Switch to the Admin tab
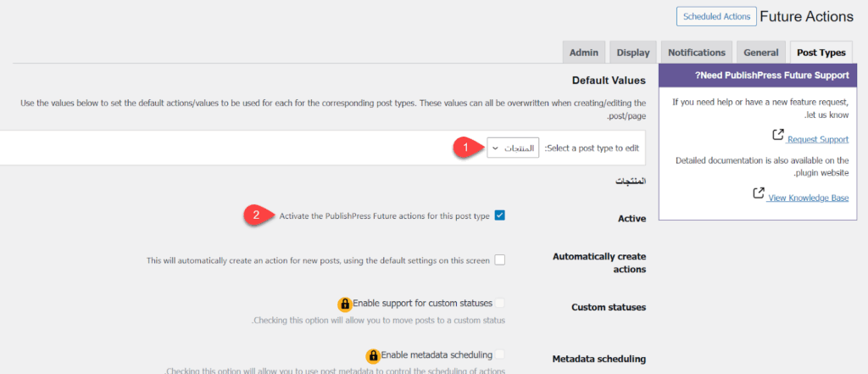This screenshot has width=868, height=374. click(x=583, y=52)
